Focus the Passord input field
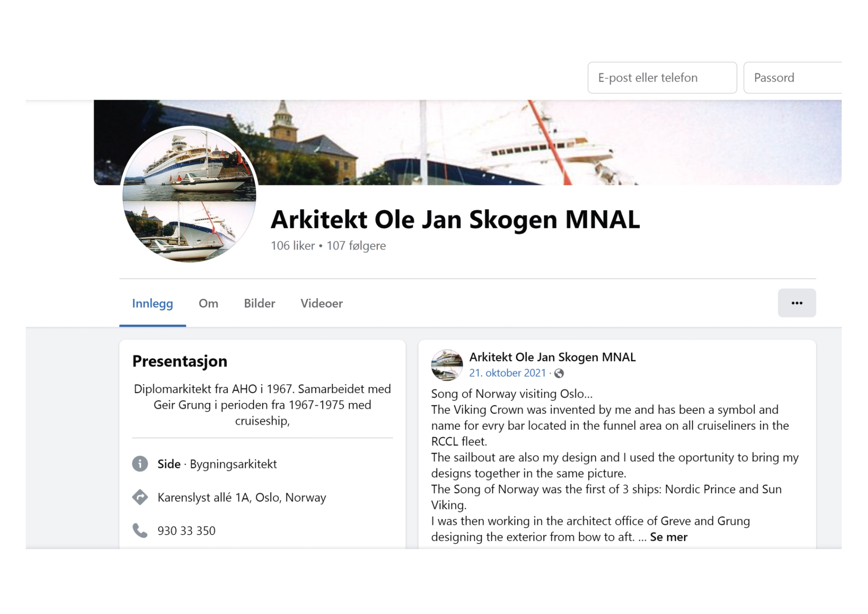868x614 pixels. click(x=793, y=78)
